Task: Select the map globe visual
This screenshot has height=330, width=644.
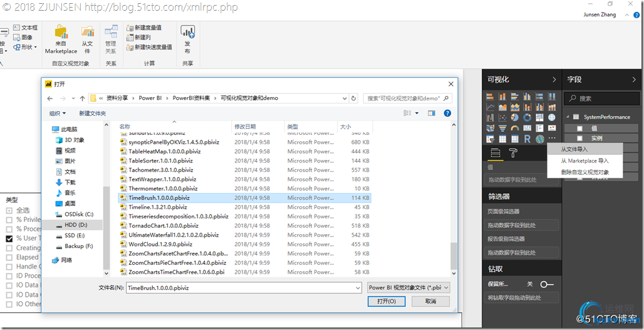Action: 552,118
